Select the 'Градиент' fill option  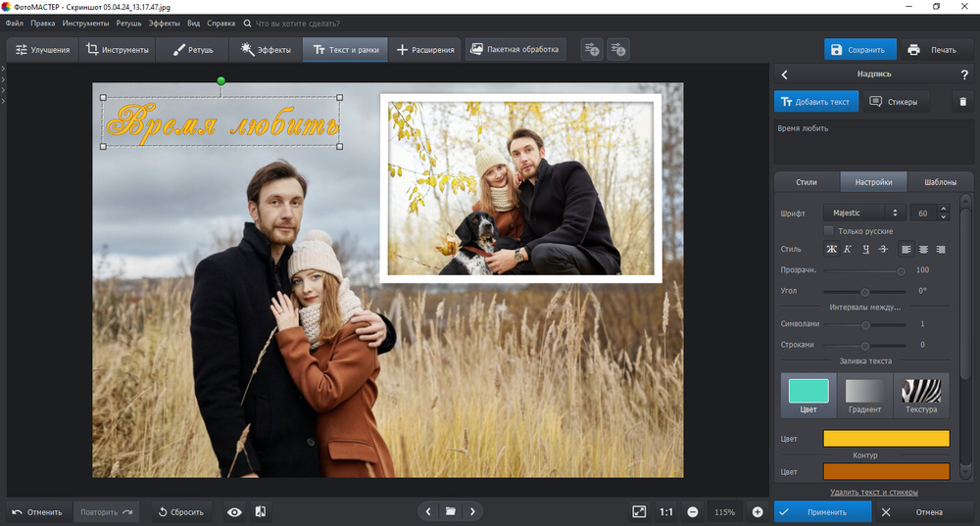[x=864, y=396]
